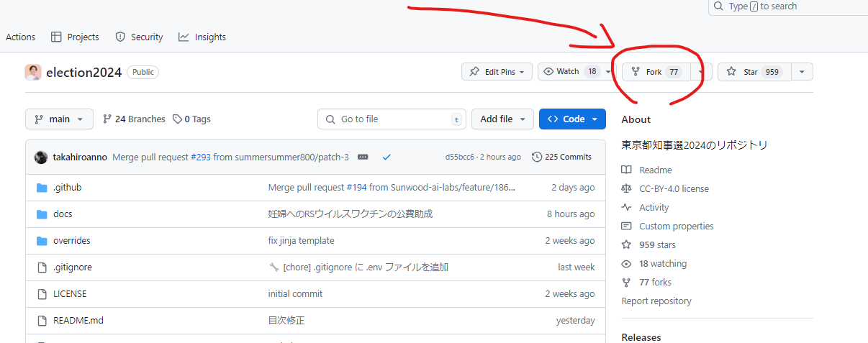Click the Security shield icon

pos(120,37)
